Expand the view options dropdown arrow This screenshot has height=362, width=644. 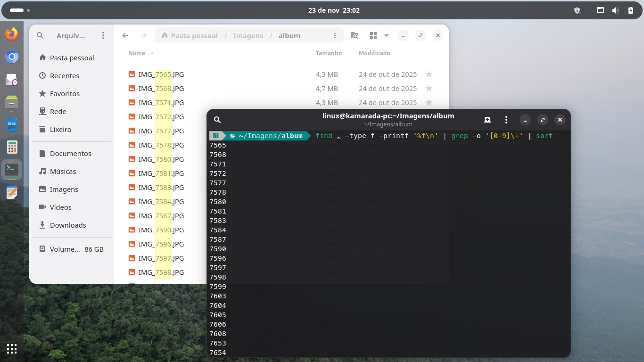tap(387, 35)
